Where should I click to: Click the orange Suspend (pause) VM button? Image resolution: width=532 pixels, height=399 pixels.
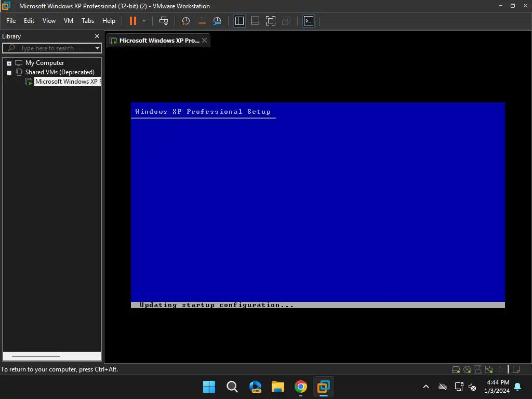click(x=132, y=21)
